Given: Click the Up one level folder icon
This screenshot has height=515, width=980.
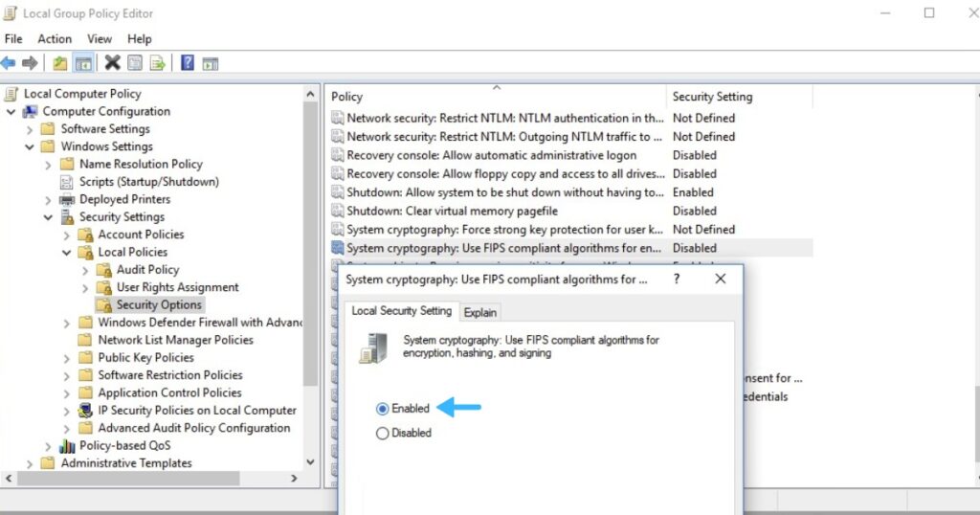Looking at the screenshot, I should (60, 63).
